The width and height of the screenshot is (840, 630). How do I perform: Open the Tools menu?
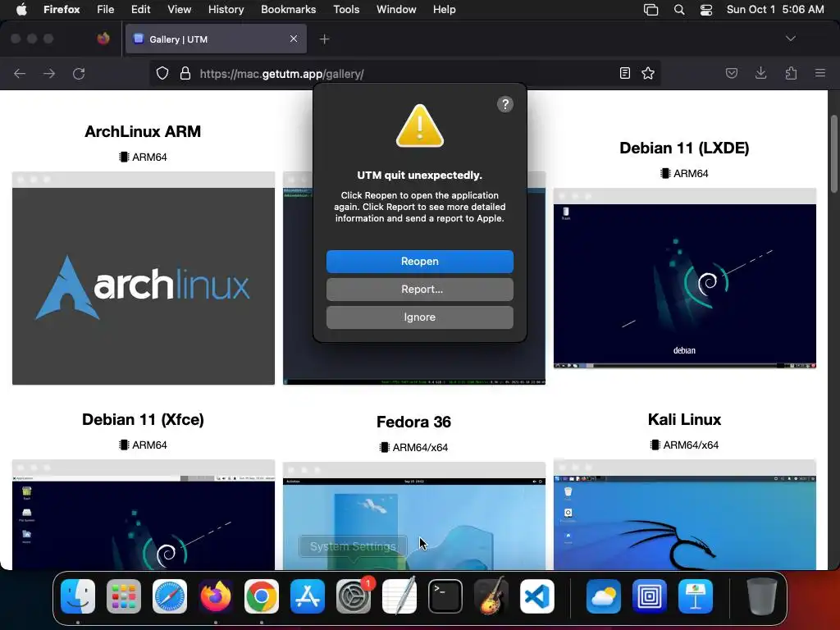[346, 10]
